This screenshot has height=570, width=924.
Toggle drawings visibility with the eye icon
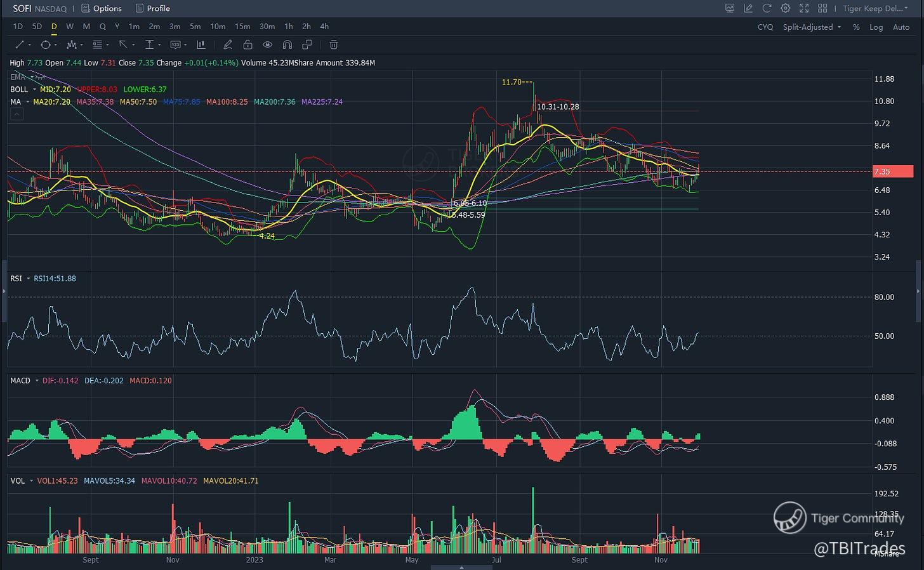pos(268,44)
